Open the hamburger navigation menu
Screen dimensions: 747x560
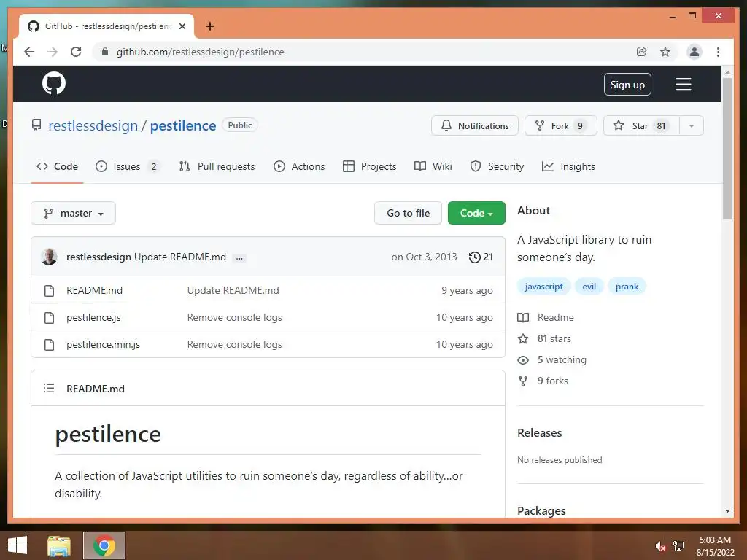pyautogui.click(x=683, y=85)
